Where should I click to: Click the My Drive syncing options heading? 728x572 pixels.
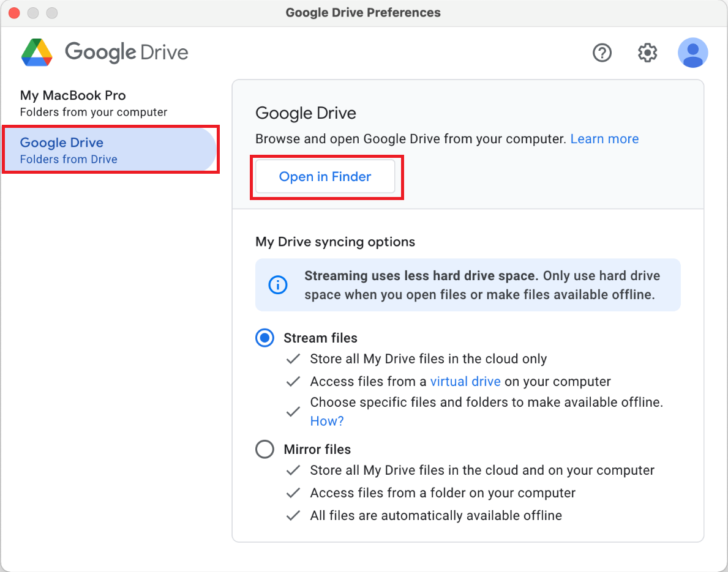click(335, 242)
